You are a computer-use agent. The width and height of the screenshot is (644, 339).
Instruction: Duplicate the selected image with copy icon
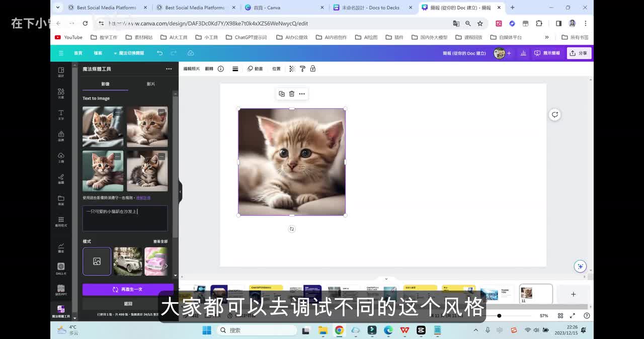[282, 94]
